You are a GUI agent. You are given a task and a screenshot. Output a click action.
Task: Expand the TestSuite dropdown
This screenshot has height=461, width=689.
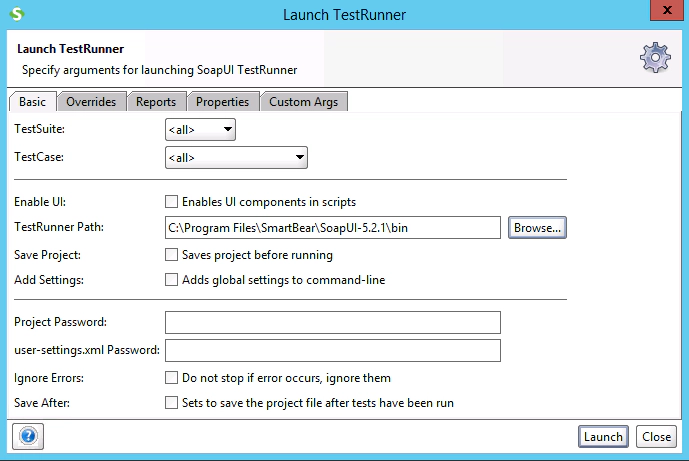click(200, 130)
